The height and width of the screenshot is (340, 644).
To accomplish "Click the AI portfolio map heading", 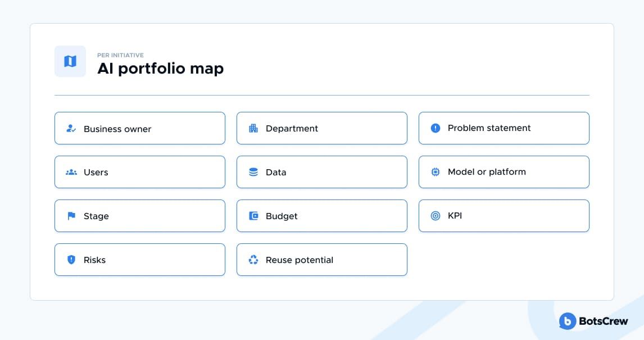I will point(161,69).
